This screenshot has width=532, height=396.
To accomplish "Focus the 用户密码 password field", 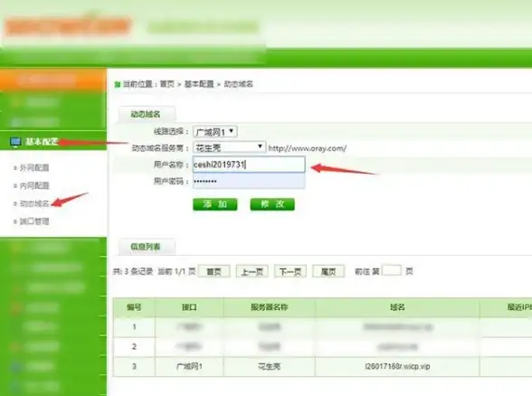I will coord(249,181).
